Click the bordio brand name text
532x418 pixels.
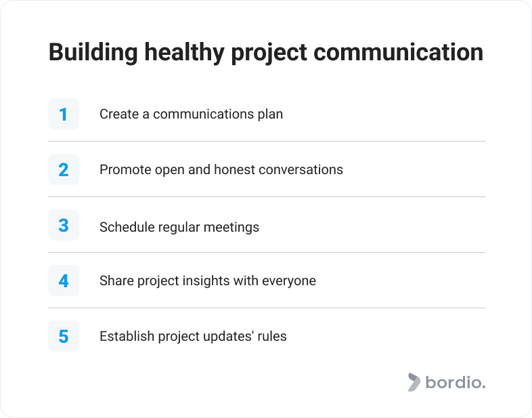[456, 382]
